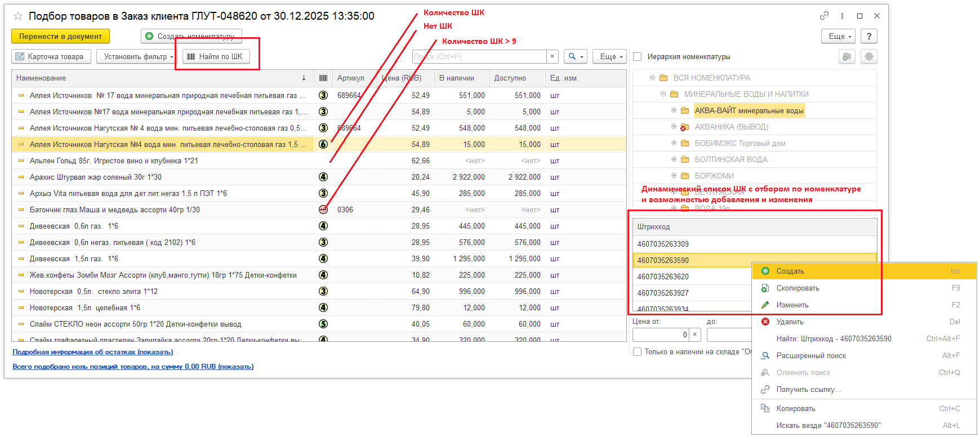The image size is (980, 437).
Task: Click barcode count icon for Новотерская 0,5л стекло
Action: [x=323, y=291]
